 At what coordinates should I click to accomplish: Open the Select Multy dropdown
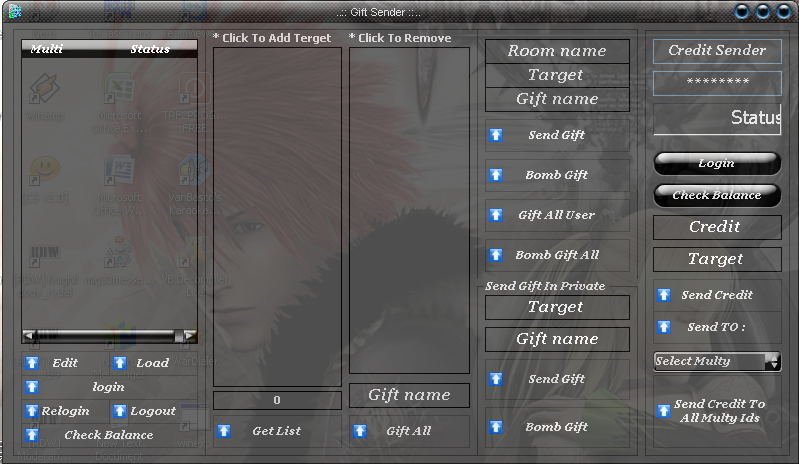[x=774, y=361]
